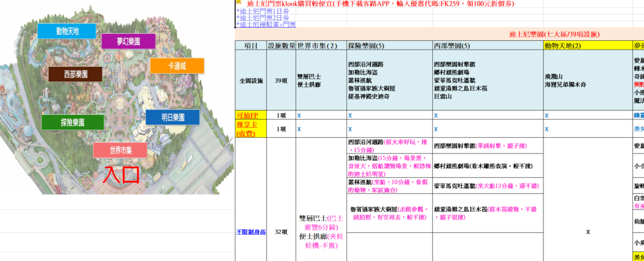Click the brown 西部樂園 map label
644x261 pixels.
coord(75,74)
